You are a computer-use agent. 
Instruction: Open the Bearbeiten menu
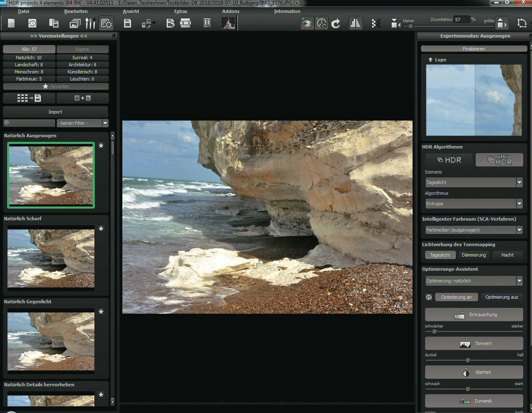click(x=76, y=11)
